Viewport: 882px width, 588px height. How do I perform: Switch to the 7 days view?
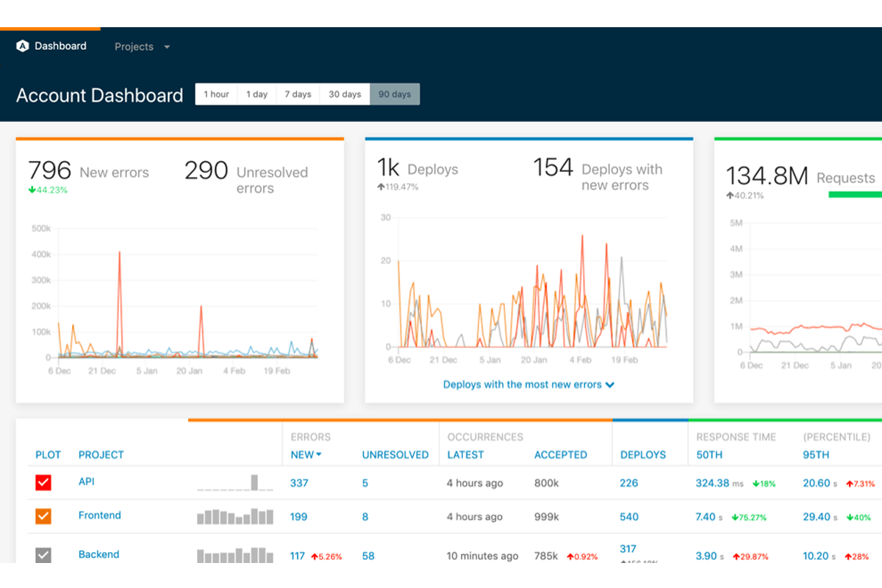pos(298,94)
